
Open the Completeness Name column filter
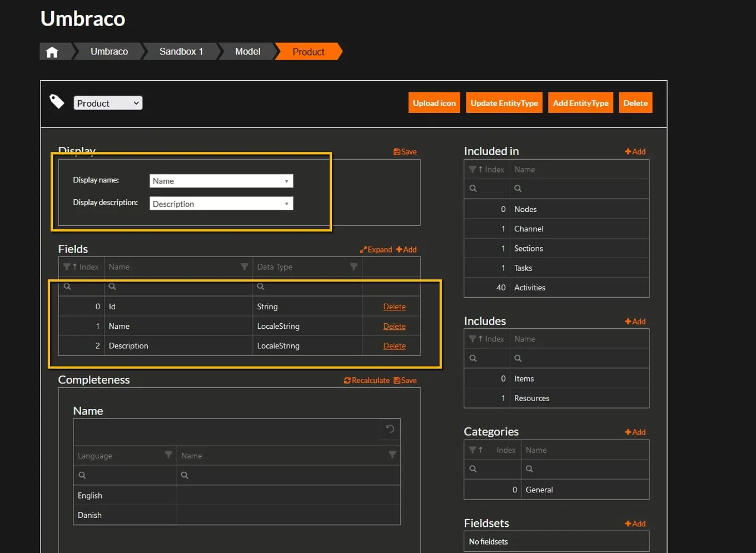[x=392, y=455]
